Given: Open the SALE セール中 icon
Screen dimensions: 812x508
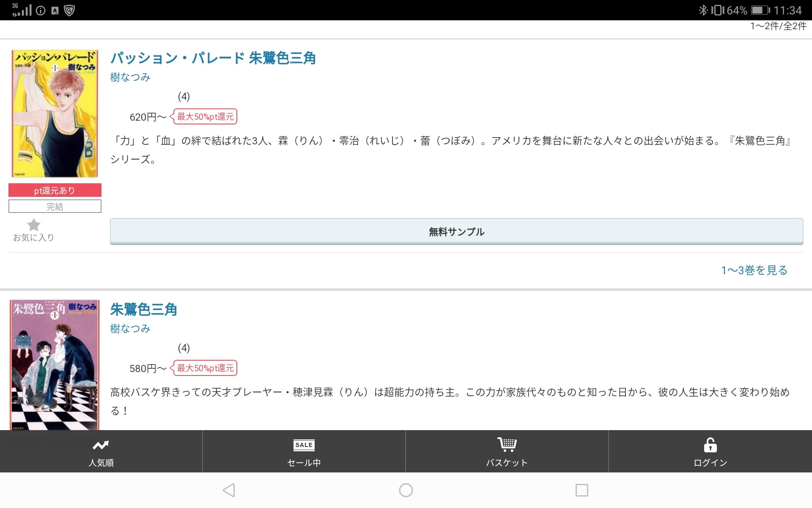Looking at the screenshot, I should [304, 445].
